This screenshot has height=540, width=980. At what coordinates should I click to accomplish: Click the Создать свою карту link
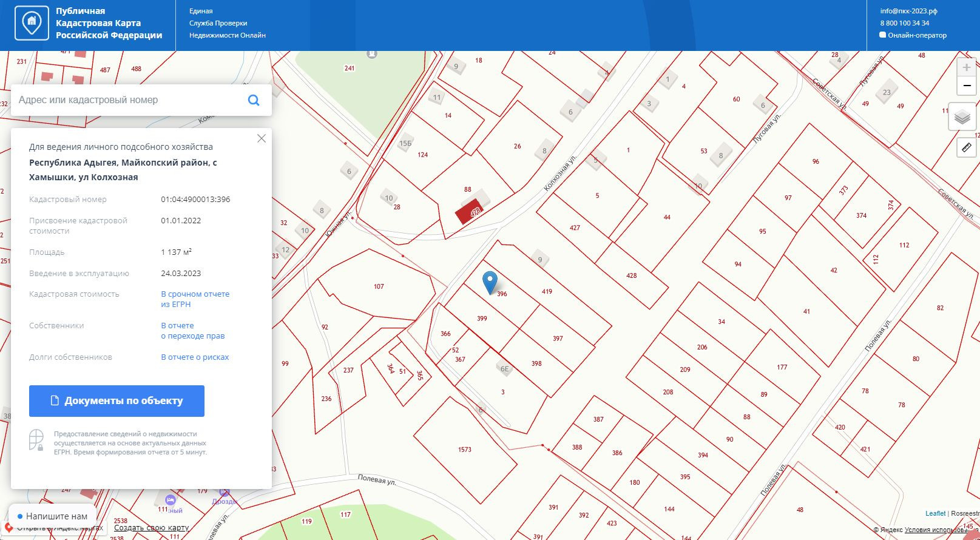tap(151, 528)
